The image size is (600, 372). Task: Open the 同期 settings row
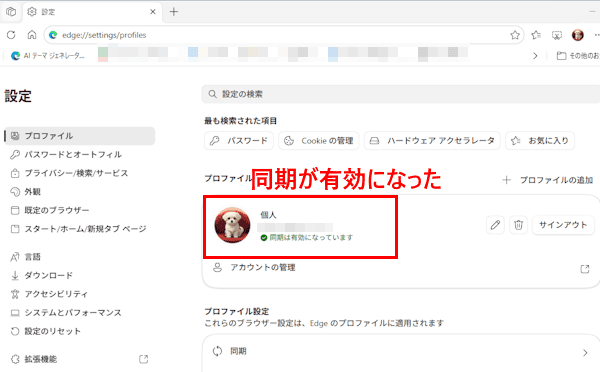[401, 352]
